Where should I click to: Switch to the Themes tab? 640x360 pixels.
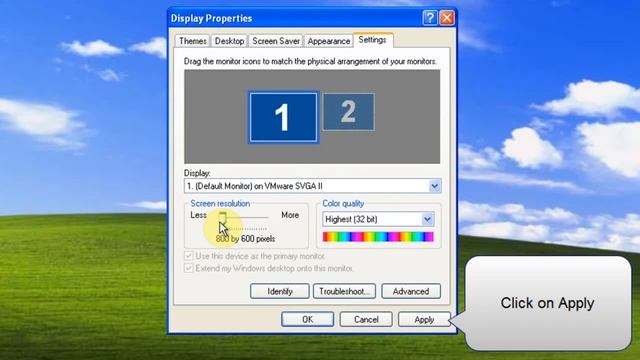click(193, 41)
